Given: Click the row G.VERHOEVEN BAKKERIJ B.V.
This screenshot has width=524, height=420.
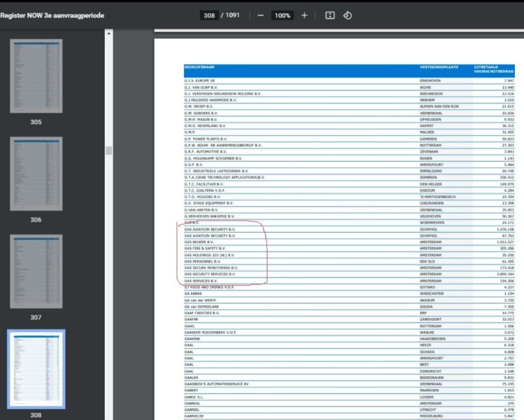Looking at the screenshot, I should (349, 216).
